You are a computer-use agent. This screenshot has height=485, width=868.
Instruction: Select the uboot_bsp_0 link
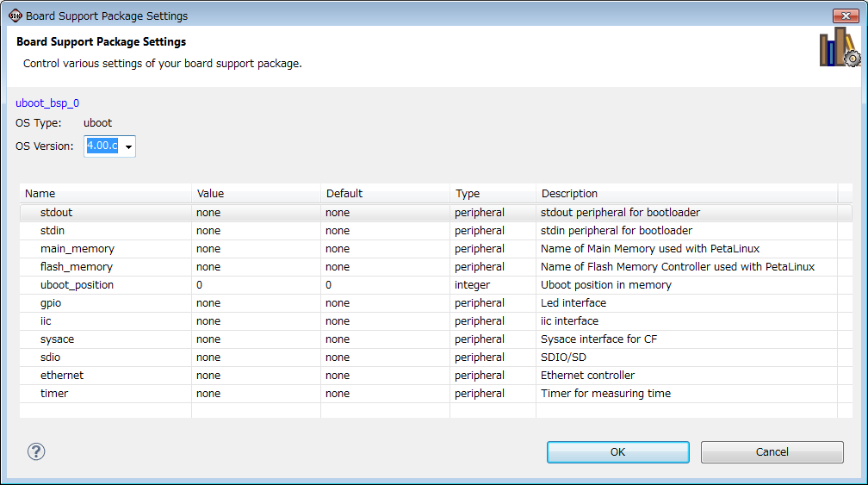tap(47, 103)
